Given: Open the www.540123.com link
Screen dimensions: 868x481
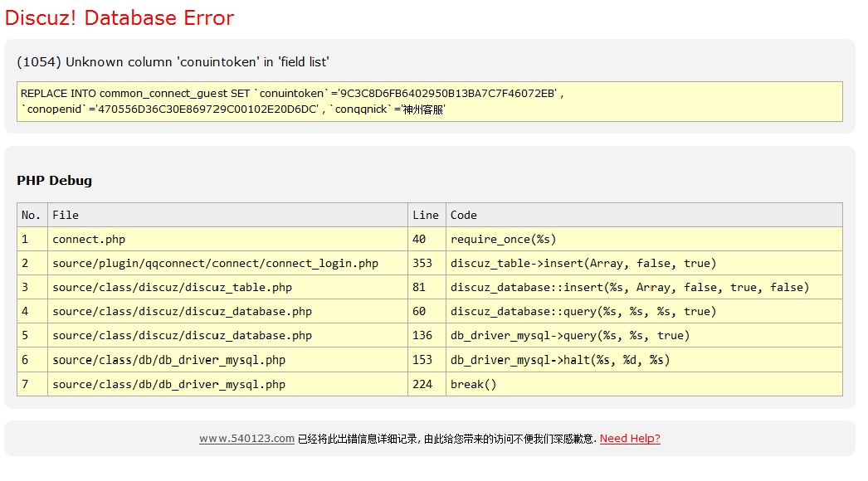Looking at the screenshot, I should 246,439.
